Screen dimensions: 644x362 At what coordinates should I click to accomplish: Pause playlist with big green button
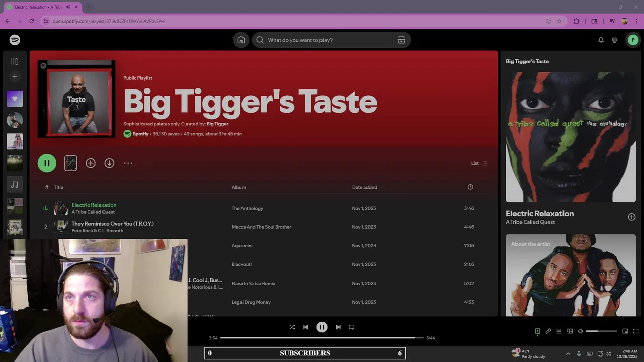point(47,163)
